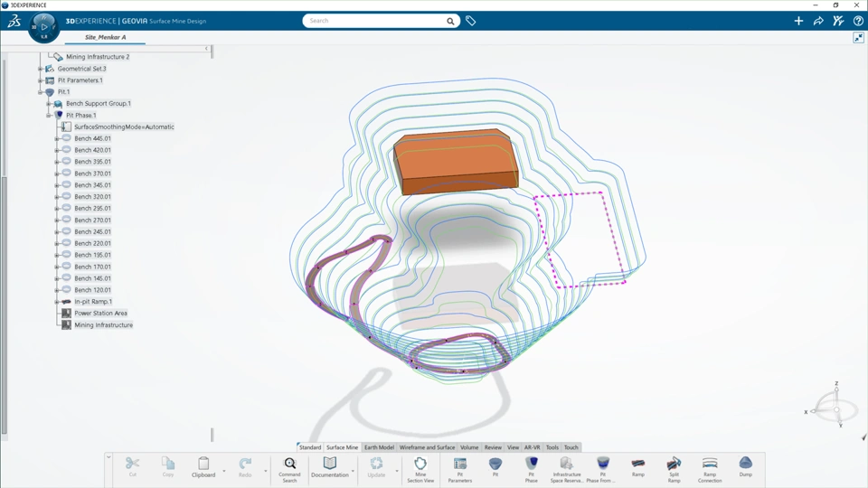
Task: Select Mining Infrastructure 2 tree item
Action: [x=98, y=56]
